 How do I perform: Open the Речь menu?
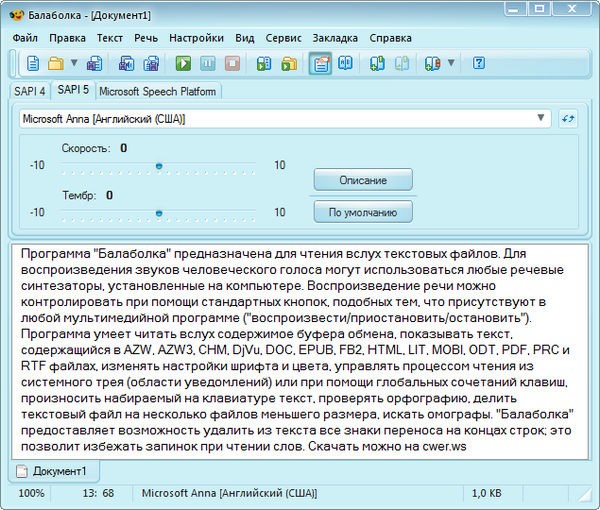146,37
